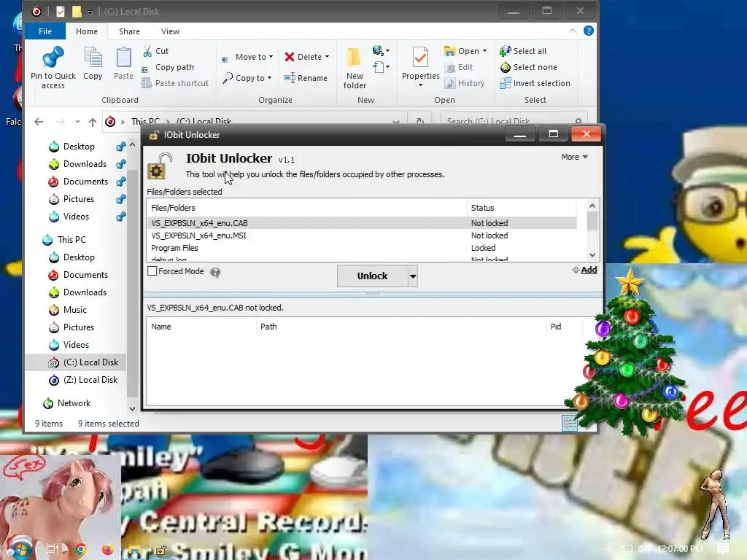Click the Copy icon in Clipboard group
The image size is (747, 560).
[93, 58]
